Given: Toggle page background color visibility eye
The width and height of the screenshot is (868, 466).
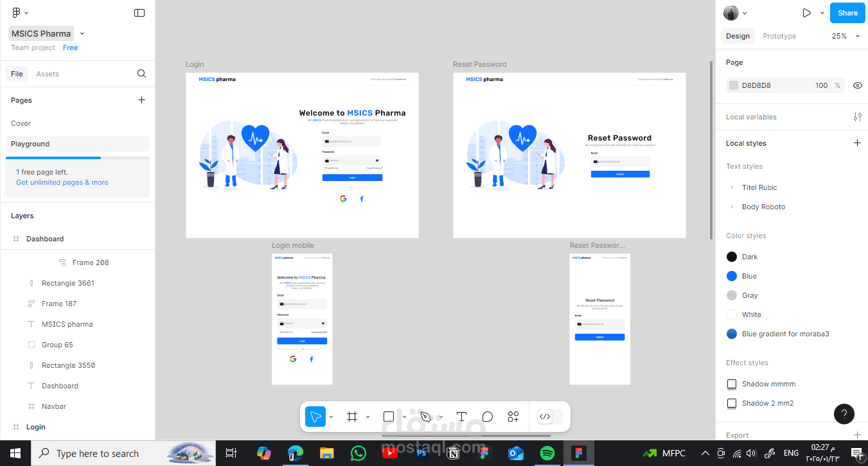Looking at the screenshot, I should [858, 85].
